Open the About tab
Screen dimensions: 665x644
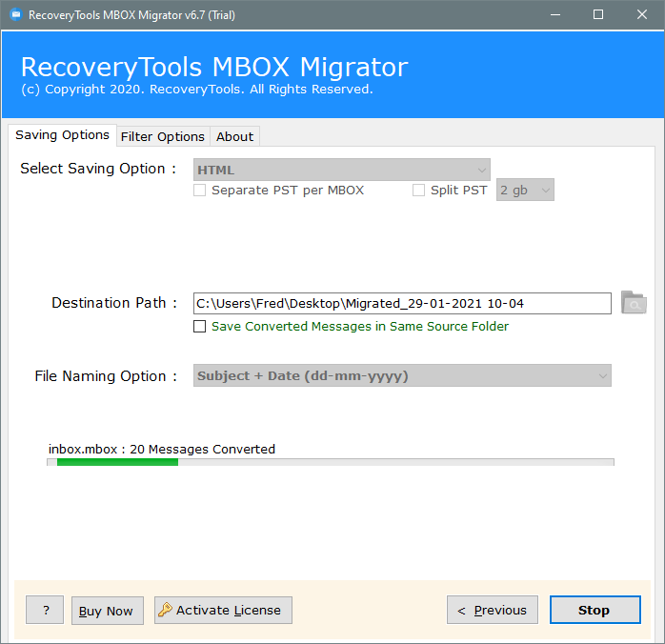coord(234,136)
